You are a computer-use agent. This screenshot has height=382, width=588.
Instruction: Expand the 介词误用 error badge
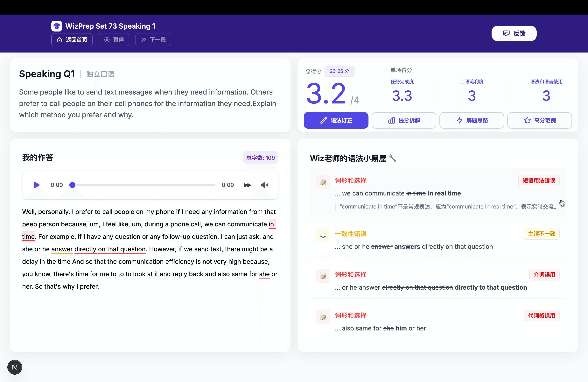[x=544, y=274]
